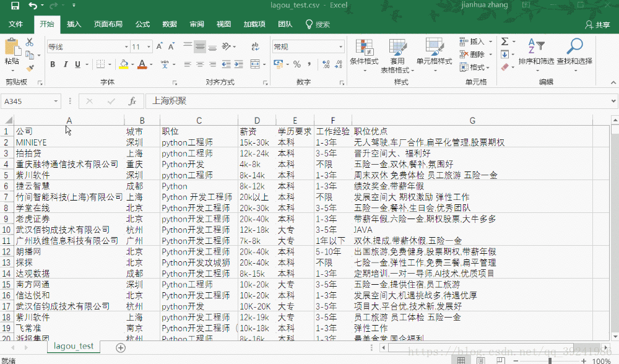Switch to the 公式 Formulas tab

(142, 25)
